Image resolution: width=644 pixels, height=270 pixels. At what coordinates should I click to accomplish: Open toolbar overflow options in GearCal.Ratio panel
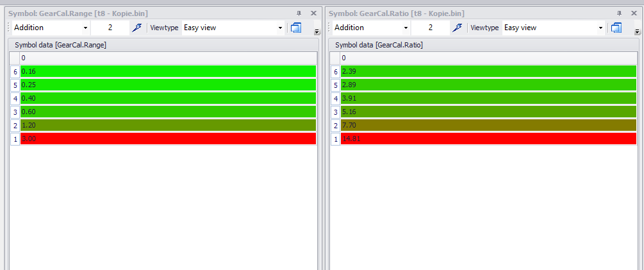637,31
